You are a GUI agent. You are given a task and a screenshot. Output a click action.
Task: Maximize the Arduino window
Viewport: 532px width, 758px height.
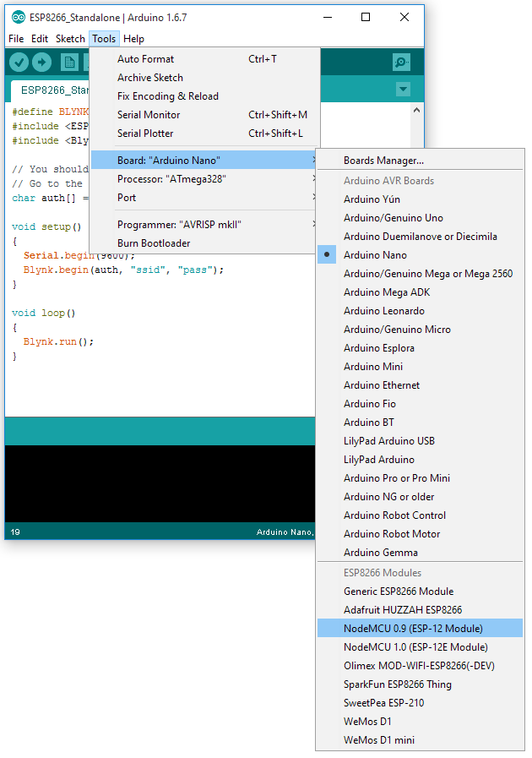pos(366,18)
